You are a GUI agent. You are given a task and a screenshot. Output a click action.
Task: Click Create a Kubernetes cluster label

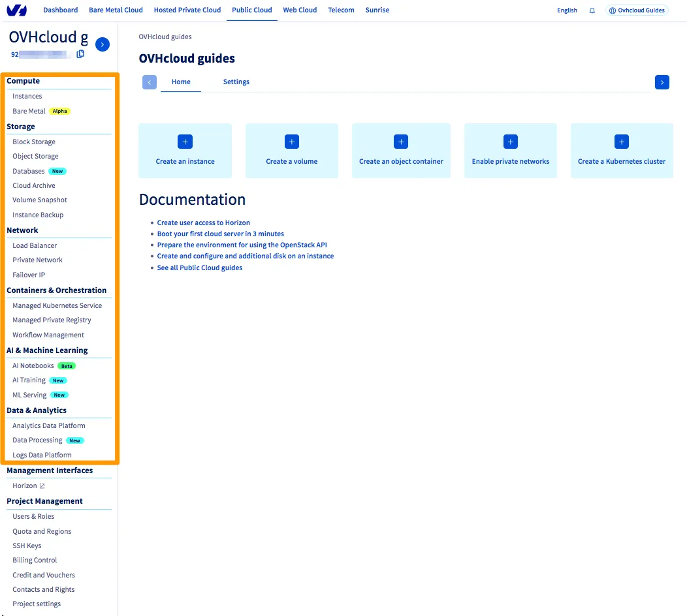pyautogui.click(x=621, y=162)
